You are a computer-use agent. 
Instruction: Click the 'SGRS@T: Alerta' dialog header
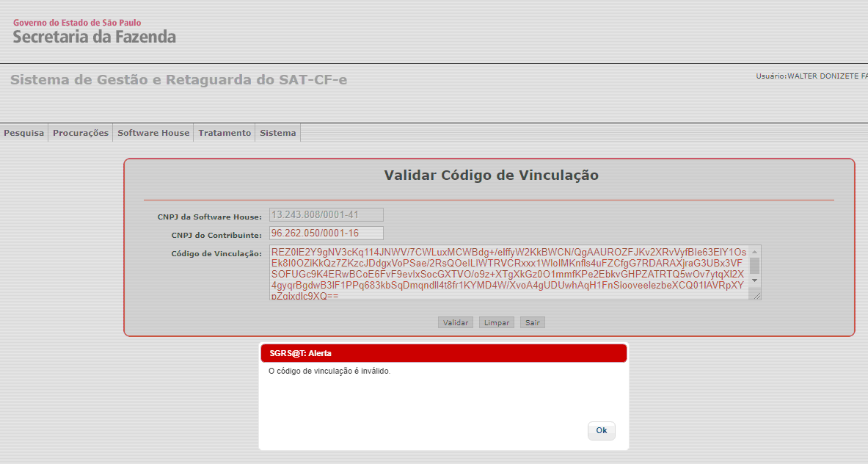[x=443, y=353]
